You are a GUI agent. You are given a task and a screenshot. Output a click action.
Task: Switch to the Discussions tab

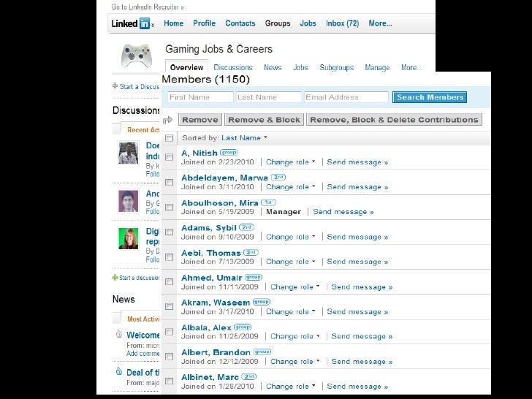pos(233,67)
